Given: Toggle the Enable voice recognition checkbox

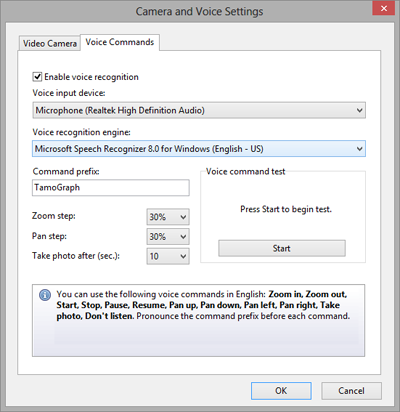Looking at the screenshot, I should 37,77.
